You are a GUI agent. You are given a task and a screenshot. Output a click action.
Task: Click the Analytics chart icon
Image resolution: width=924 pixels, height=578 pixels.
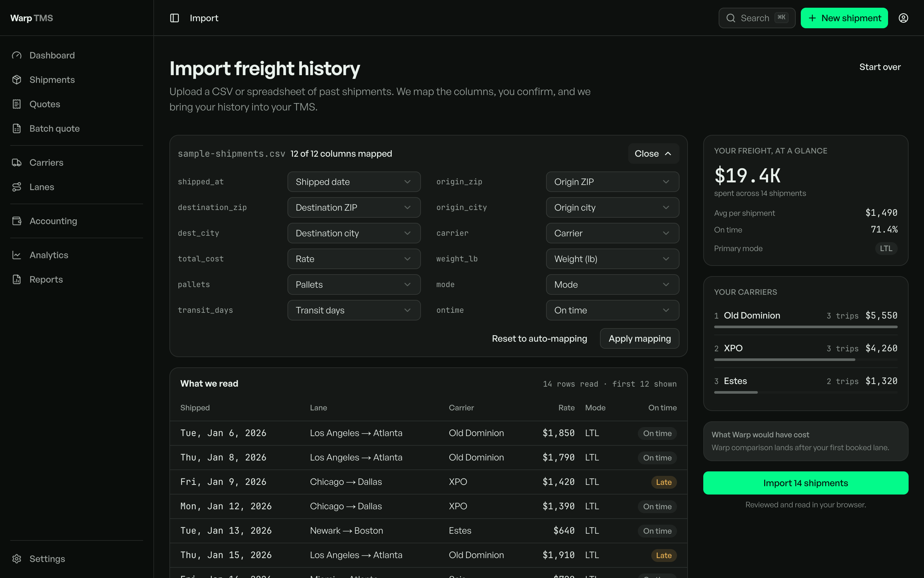17,255
